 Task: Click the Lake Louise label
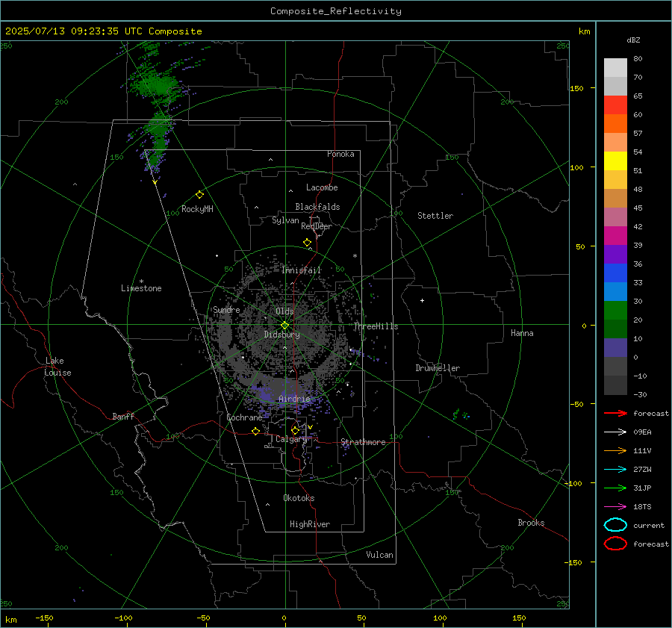57,367
